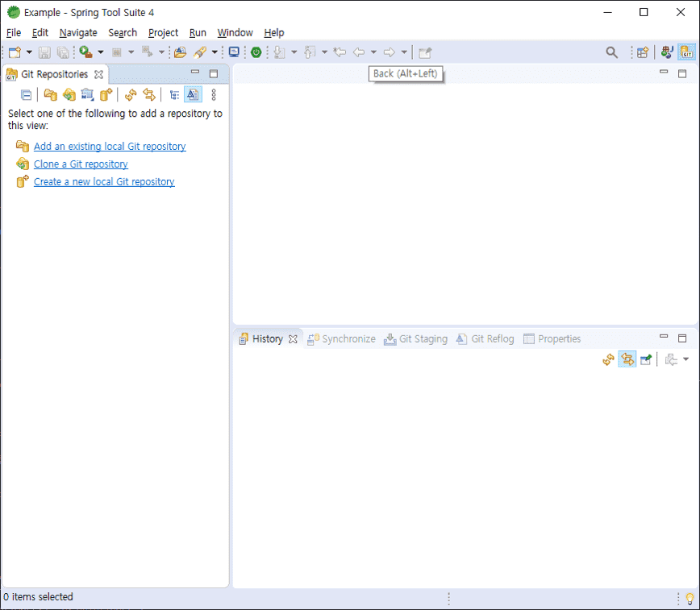Screen dimensions: 700x610
Task: Expand the Previous Annotation dropdown arrow
Action: [x=324, y=52]
